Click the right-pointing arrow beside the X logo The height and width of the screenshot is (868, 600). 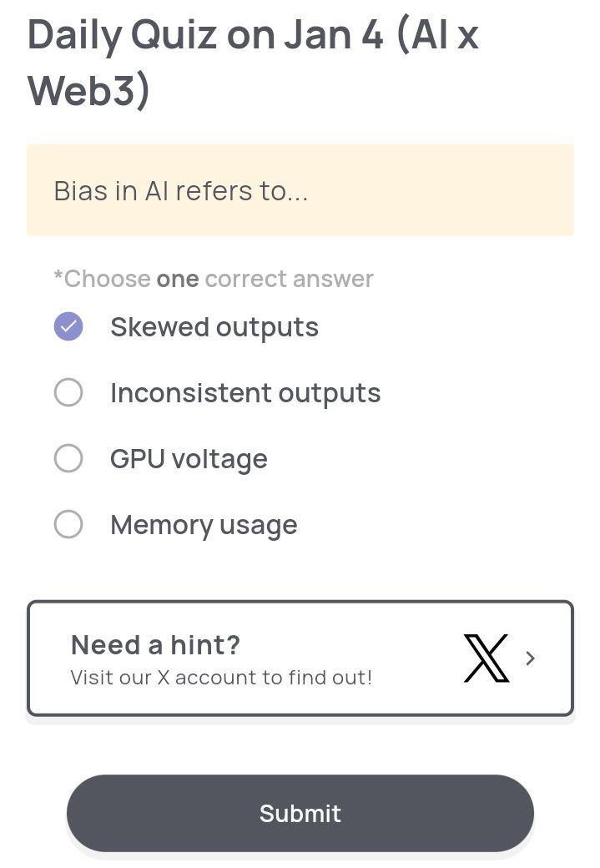pyautogui.click(x=531, y=659)
